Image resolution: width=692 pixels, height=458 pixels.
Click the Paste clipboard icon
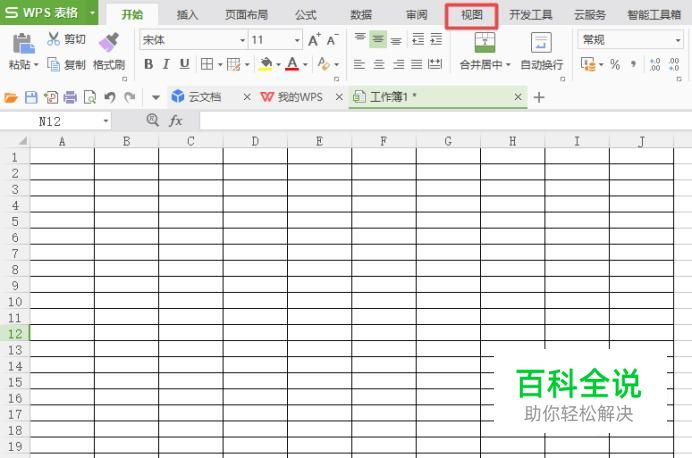point(23,43)
